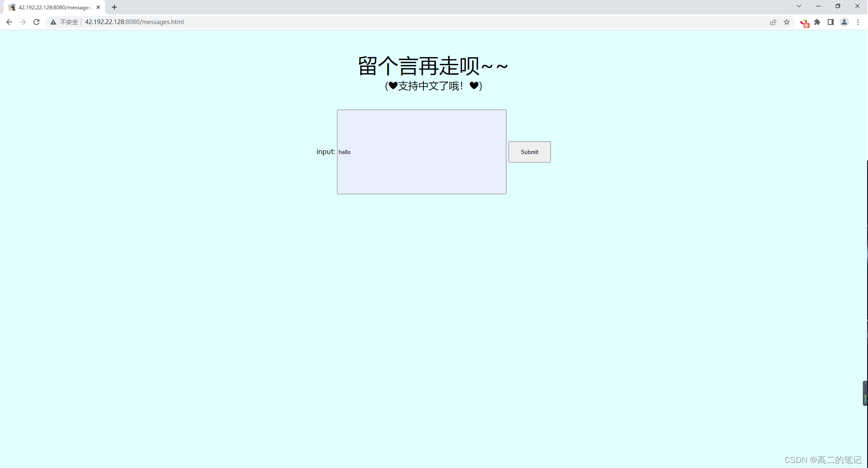This screenshot has height=468, width=868.
Task: Submit the message
Action: (x=530, y=152)
